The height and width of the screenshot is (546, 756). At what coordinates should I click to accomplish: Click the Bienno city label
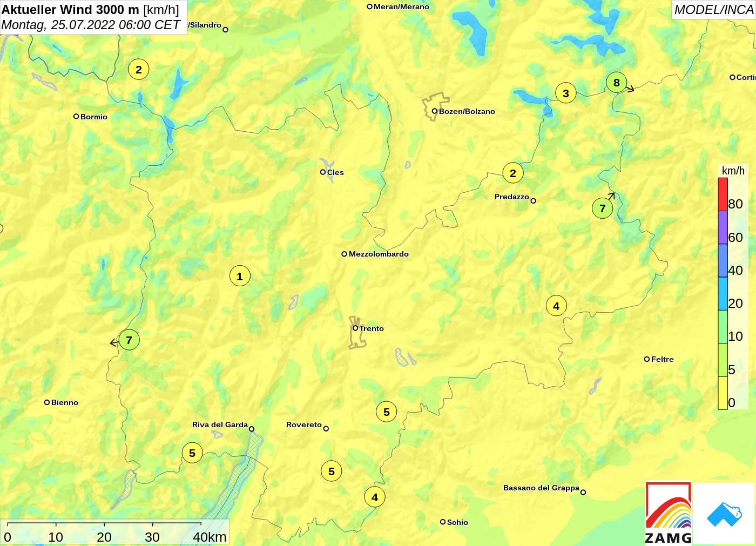(x=65, y=402)
